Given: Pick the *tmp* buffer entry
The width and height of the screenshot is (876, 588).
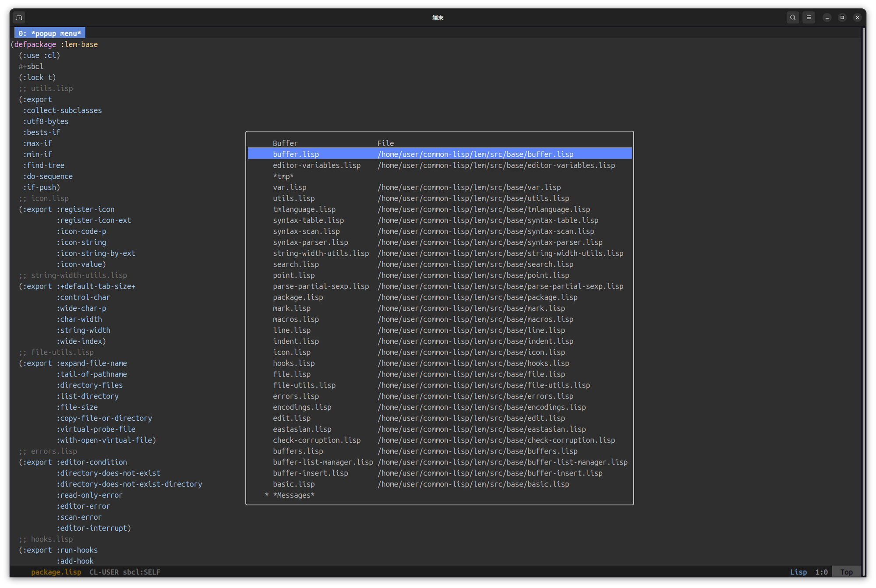Looking at the screenshot, I should pos(283,176).
